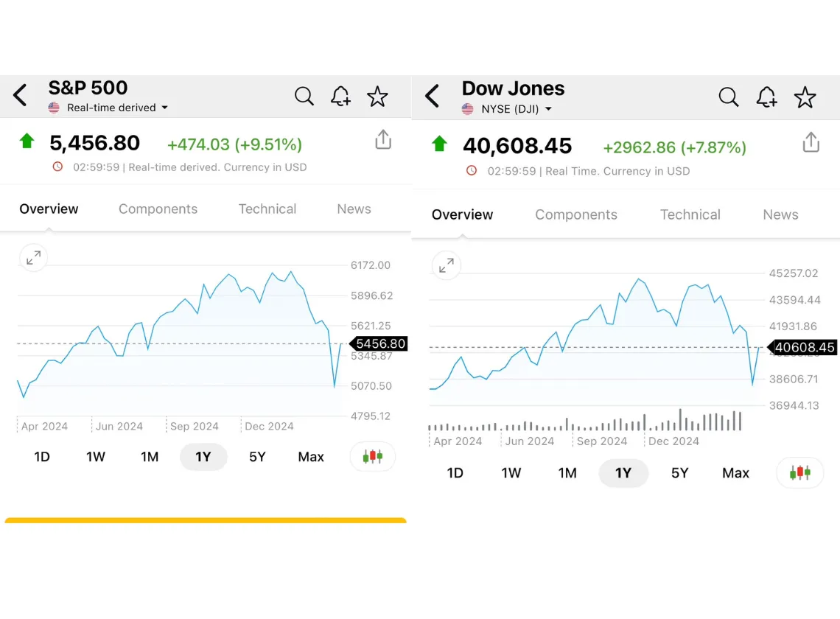Image resolution: width=840 pixels, height=619 pixels.
Task: Open the Dow Jones Components tab
Action: click(576, 215)
